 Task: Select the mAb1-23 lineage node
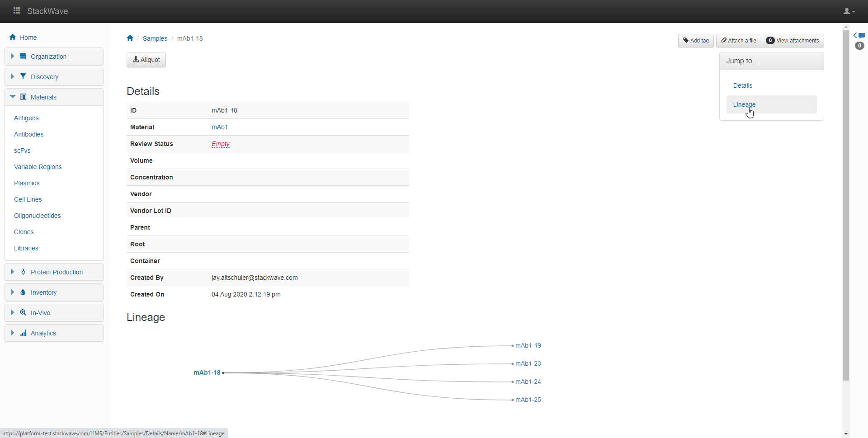tap(528, 363)
